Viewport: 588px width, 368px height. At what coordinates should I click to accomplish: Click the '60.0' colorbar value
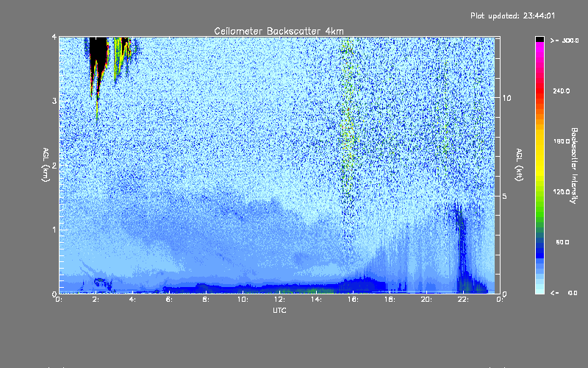562,242
